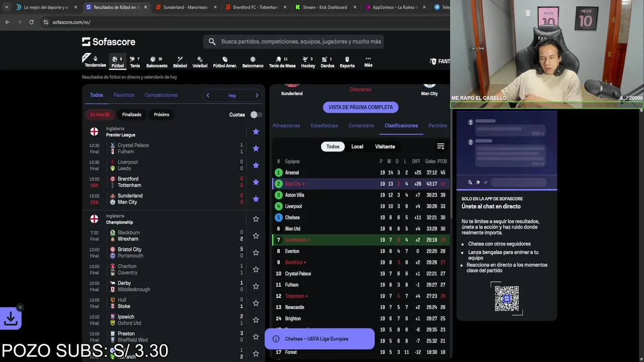
Task: Toggle the Sunderland vs Man City star
Action: [256, 199]
